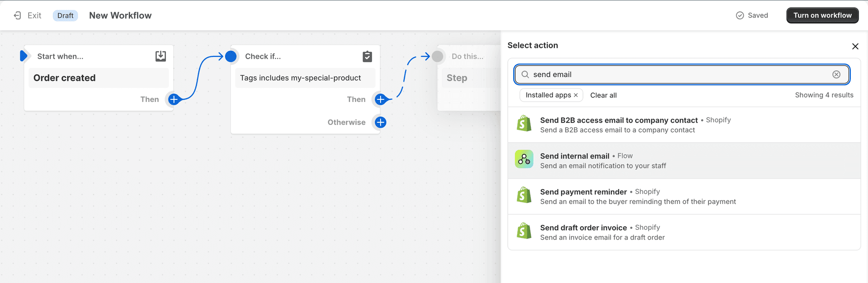Click Check if... header text
The width and height of the screenshot is (868, 283).
(263, 56)
